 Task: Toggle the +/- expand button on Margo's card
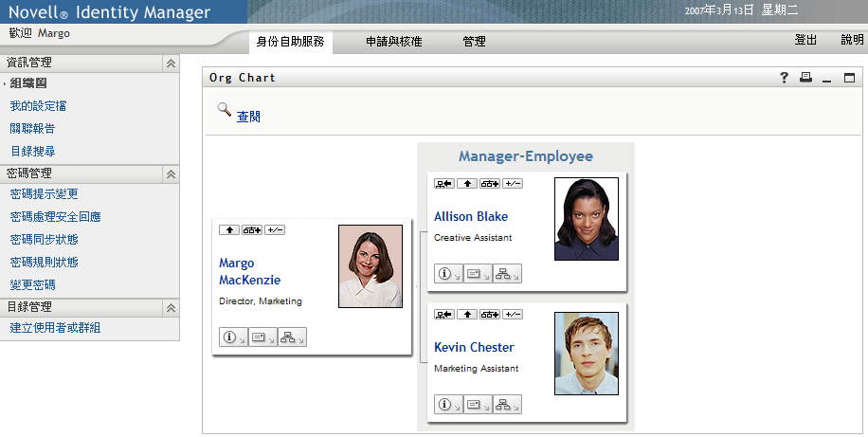click(x=275, y=230)
